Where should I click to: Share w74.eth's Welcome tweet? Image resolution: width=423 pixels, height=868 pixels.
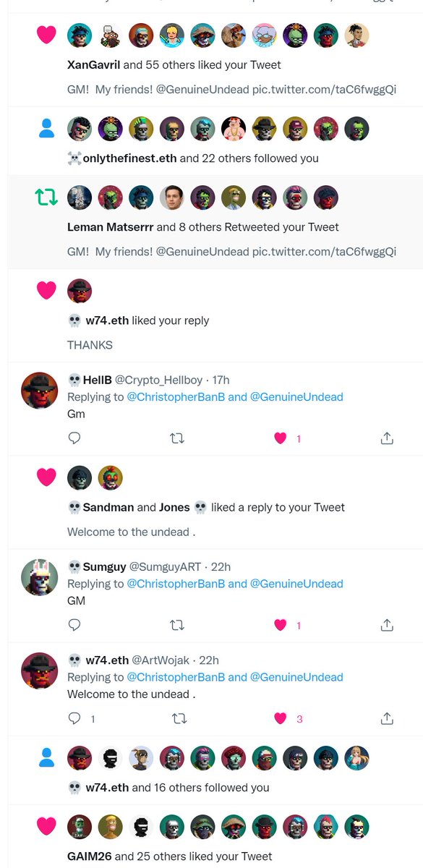pos(387,718)
